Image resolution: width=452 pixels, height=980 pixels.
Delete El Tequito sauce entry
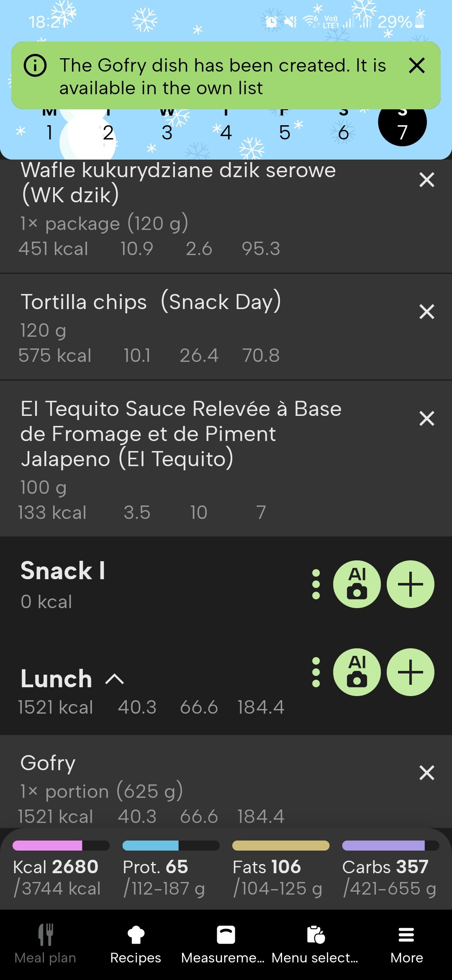point(426,418)
